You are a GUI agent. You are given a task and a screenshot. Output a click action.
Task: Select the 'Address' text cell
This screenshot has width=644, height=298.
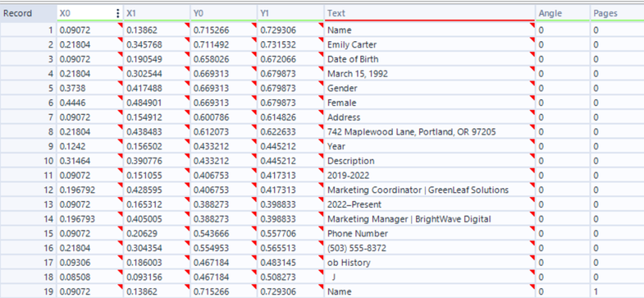coord(430,117)
